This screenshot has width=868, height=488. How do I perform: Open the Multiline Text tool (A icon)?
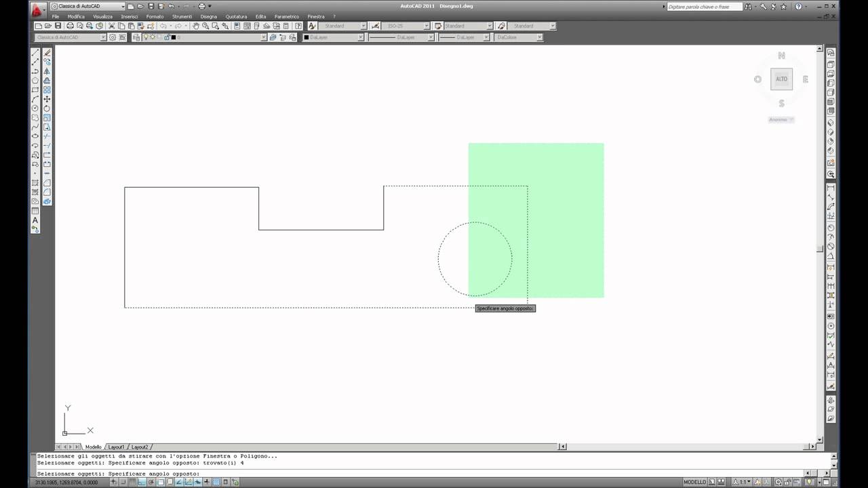(35, 220)
